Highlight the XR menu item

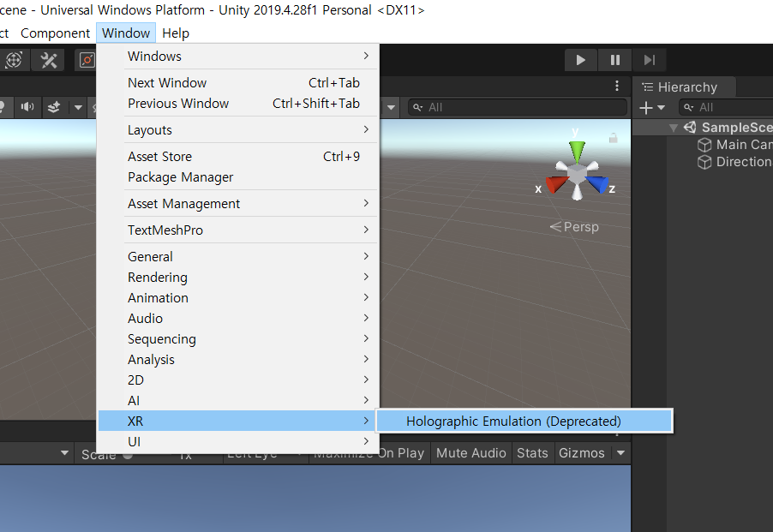coord(238,421)
